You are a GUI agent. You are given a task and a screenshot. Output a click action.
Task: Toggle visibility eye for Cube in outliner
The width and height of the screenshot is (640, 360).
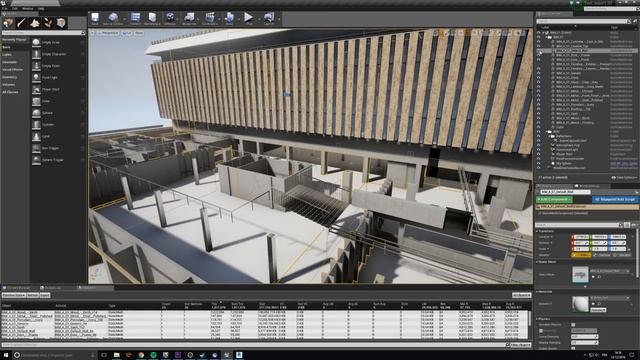pos(538,127)
